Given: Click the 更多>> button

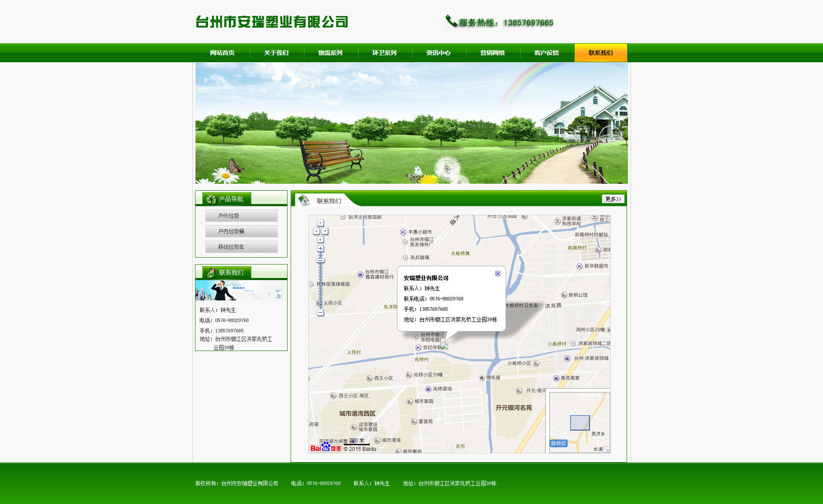Looking at the screenshot, I should pyautogui.click(x=613, y=199).
